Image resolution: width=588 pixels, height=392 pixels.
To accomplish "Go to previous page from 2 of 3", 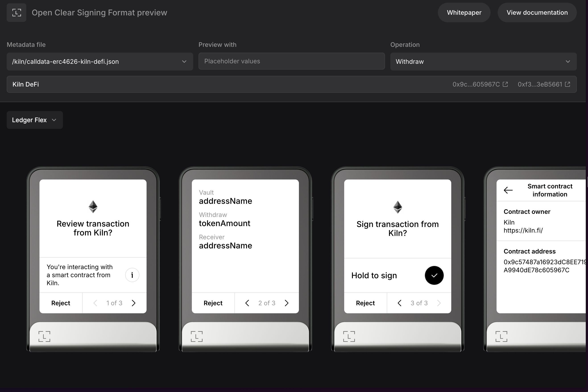I will [x=247, y=303].
